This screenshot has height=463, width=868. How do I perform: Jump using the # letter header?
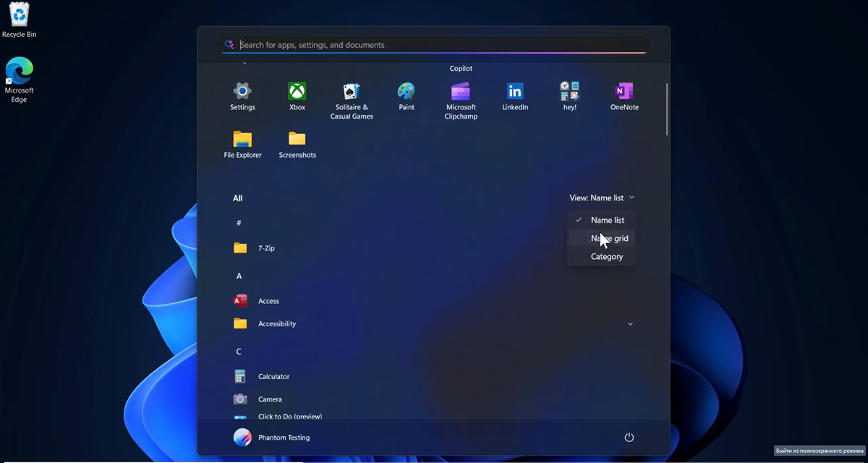239,223
